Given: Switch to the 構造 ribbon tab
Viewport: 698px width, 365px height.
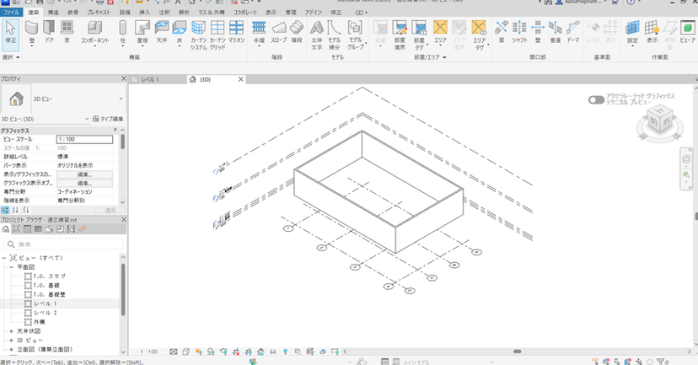Looking at the screenshot, I should (53, 12).
